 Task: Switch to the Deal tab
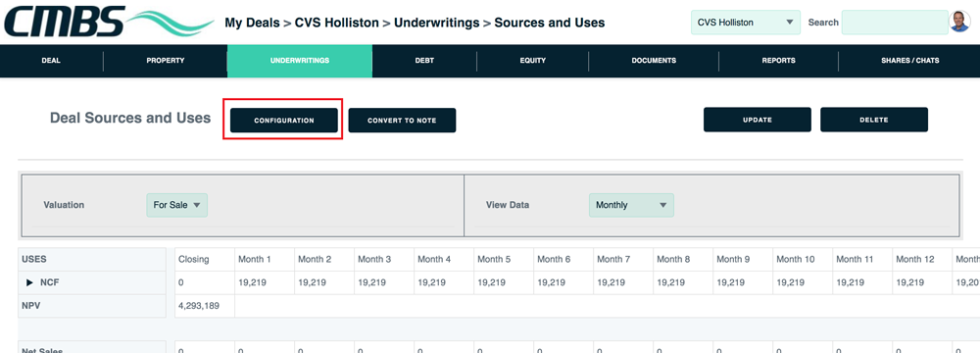tap(51, 61)
